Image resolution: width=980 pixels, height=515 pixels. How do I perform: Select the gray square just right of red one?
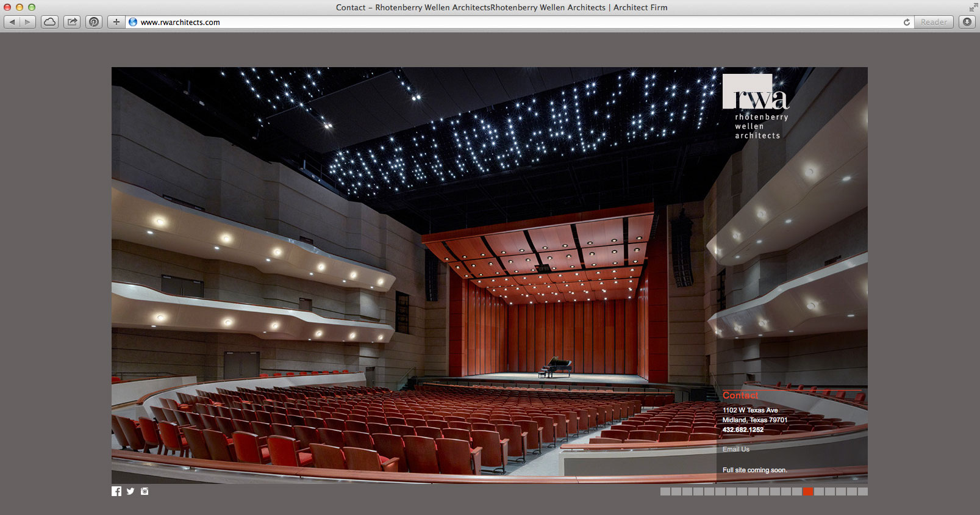[819, 491]
